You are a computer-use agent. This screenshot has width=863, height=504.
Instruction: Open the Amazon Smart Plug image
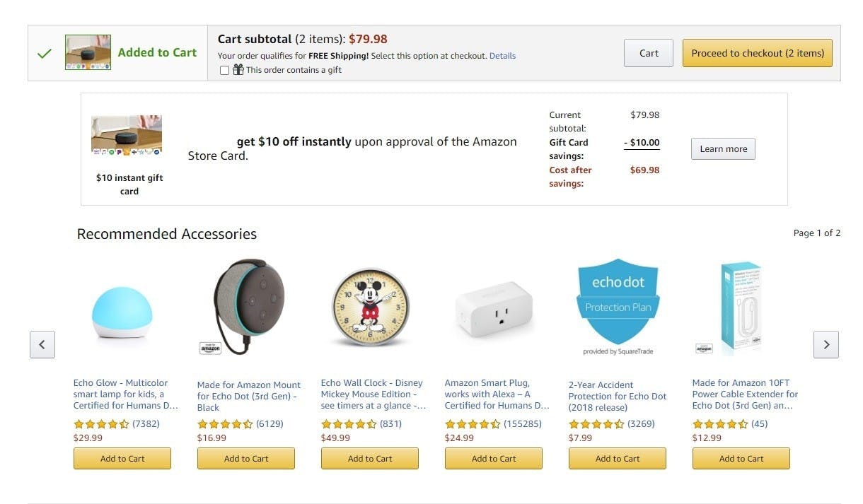493,309
